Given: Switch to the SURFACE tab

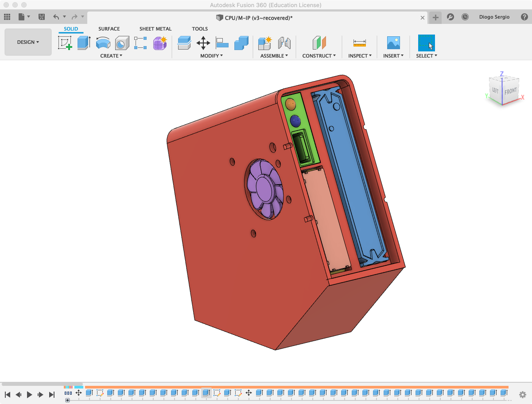Looking at the screenshot, I should tap(109, 29).
